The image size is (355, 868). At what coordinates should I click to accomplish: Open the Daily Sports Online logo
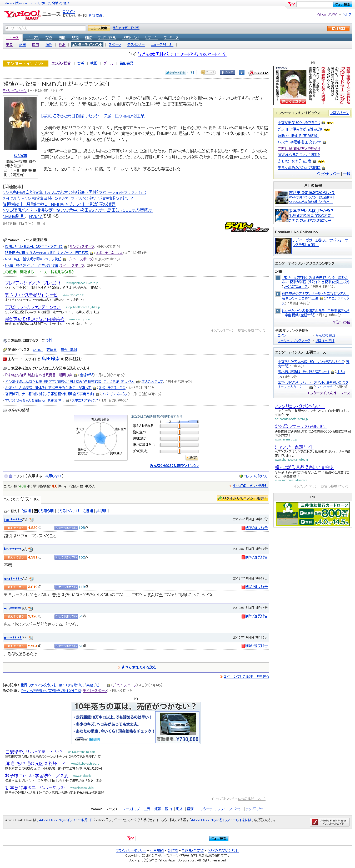point(246,227)
